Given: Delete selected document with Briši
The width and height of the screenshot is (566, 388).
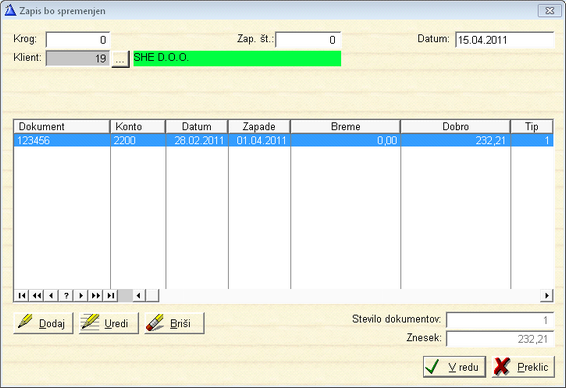Looking at the screenshot, I should [x=174, y=323].
